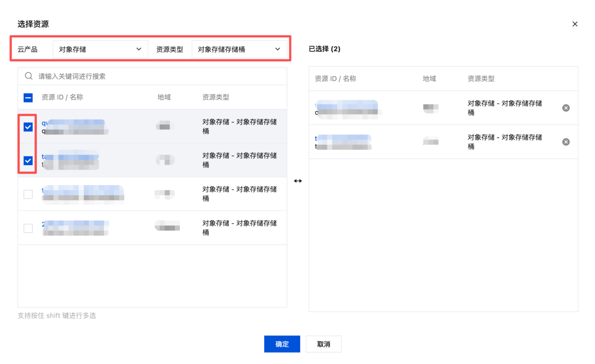The width and height of the screenshot is (595, 364).
Task: Open the fourth resource link starting with 2
Action: tap(75, 224)
